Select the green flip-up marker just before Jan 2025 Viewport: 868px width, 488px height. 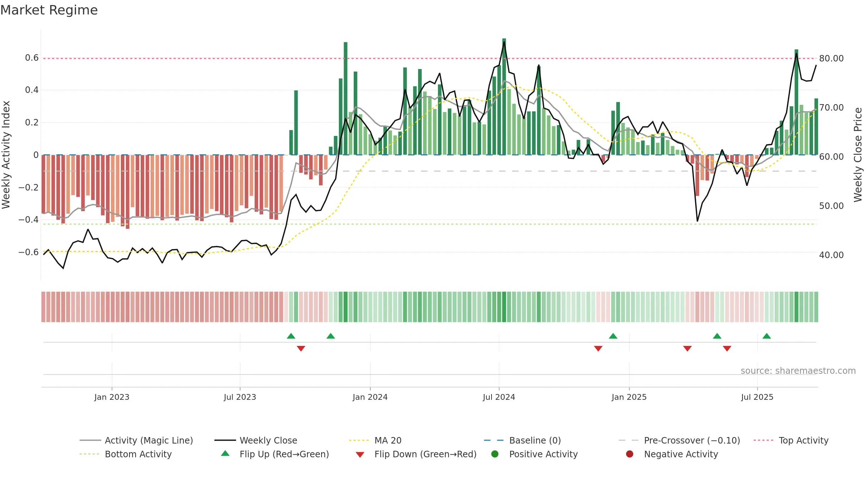(x=613, y=336)
